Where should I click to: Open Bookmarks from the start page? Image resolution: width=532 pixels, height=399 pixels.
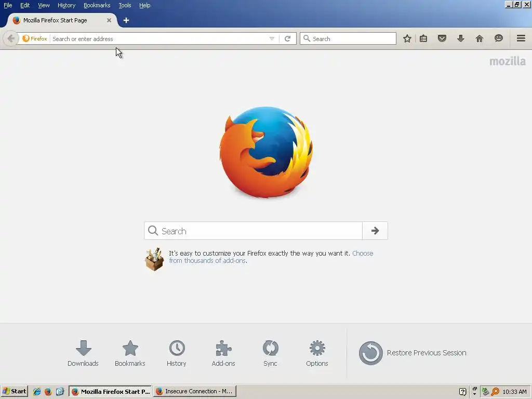click(x=130, y=353)
